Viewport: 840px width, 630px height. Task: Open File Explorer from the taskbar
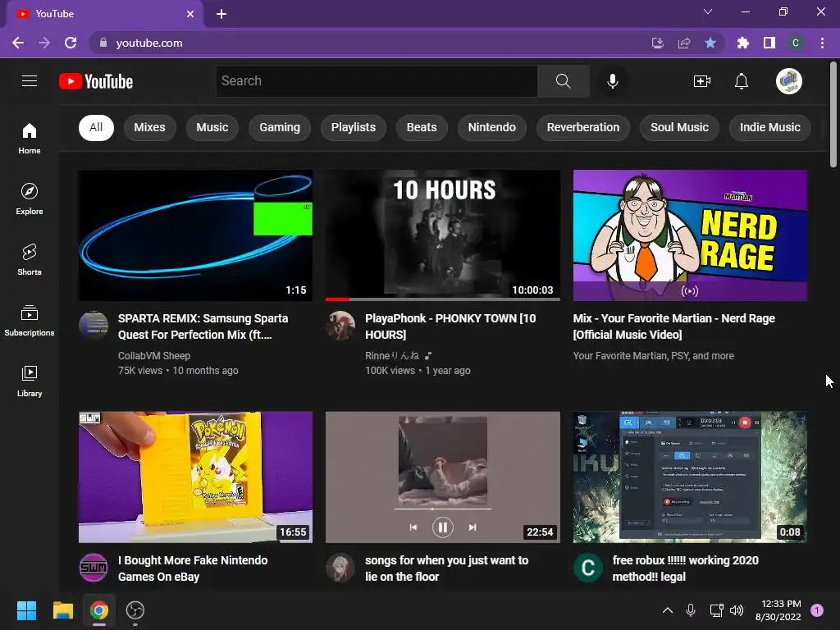[x=62, y=610]
